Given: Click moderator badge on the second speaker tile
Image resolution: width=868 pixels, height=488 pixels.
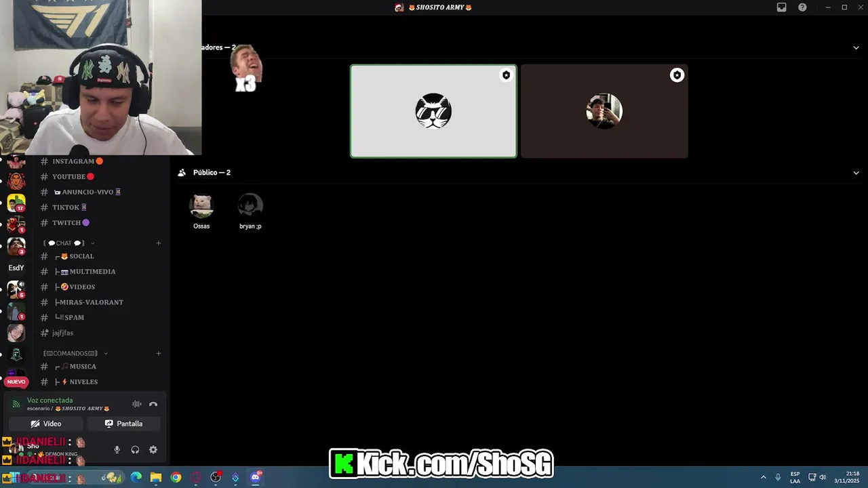Looking at the screenshot, I should click(677, 75).
